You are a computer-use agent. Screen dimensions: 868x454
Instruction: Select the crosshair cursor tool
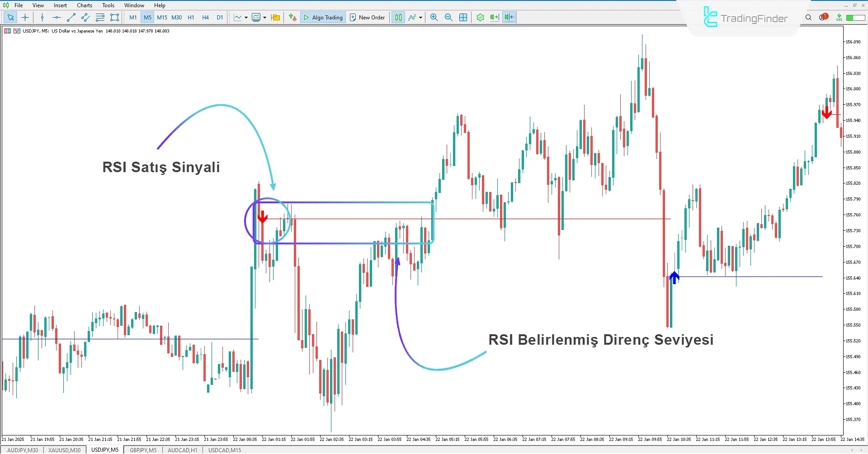coord(25,18)
